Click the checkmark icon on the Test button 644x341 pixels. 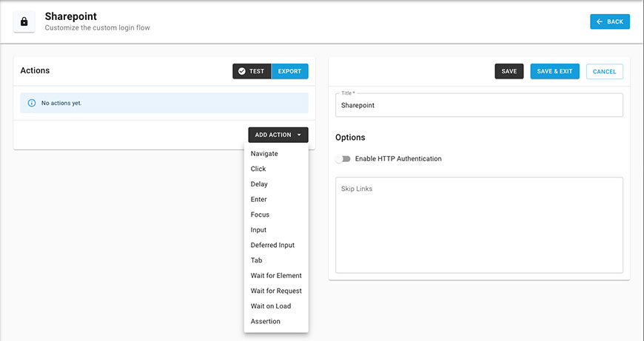point(242,71)
